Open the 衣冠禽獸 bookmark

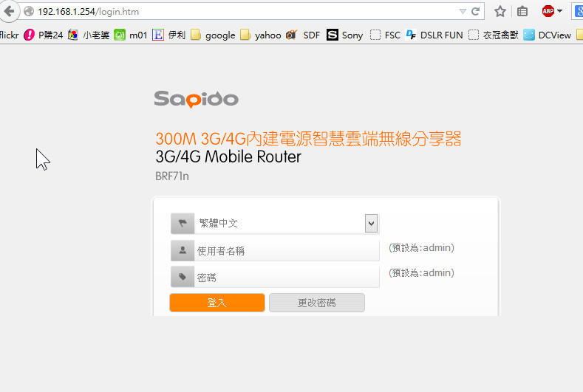click(494, 35)
